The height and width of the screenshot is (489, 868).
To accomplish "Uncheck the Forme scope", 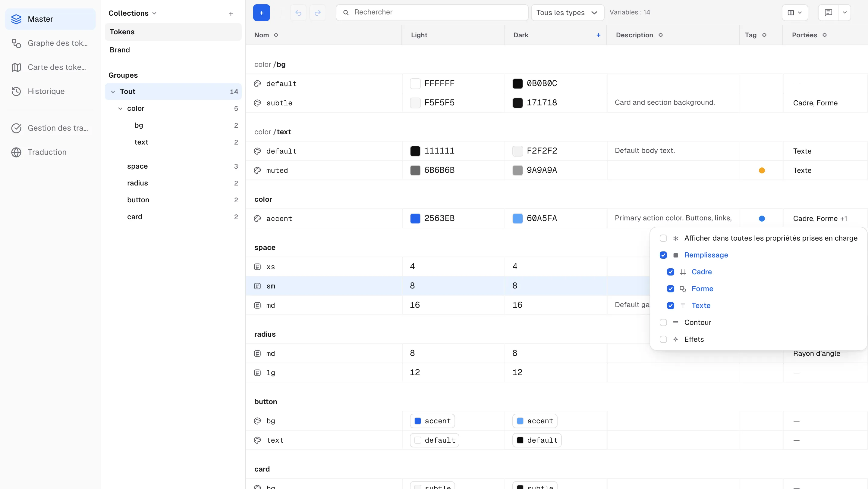I will point(671,289).
